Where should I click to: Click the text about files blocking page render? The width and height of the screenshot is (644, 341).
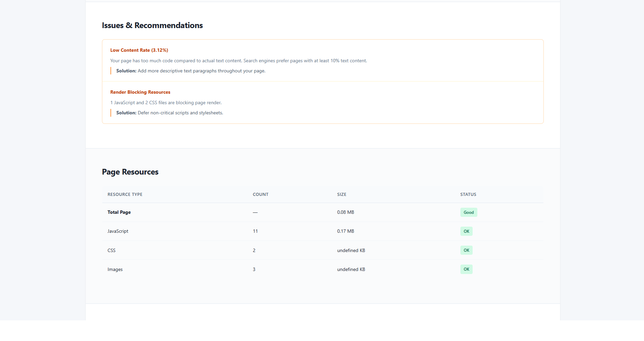coord(166,103)
